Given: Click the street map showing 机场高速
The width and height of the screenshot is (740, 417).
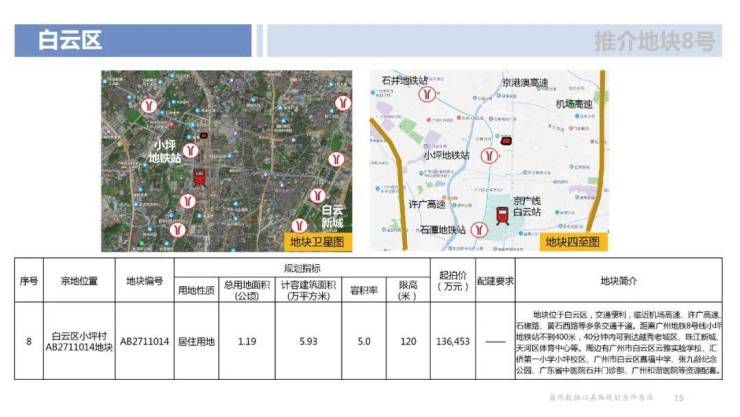Looking at the screenshot, I should tap(489, 161).
